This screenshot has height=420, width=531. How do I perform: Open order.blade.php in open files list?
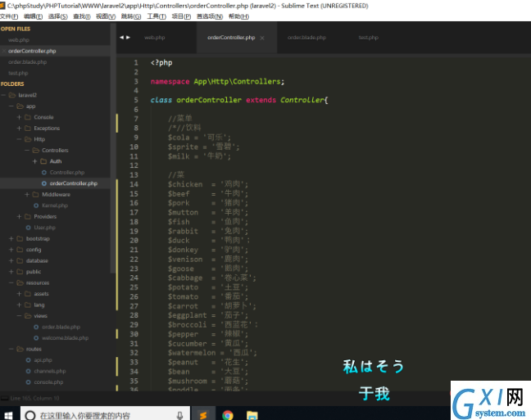click(27, 62)
